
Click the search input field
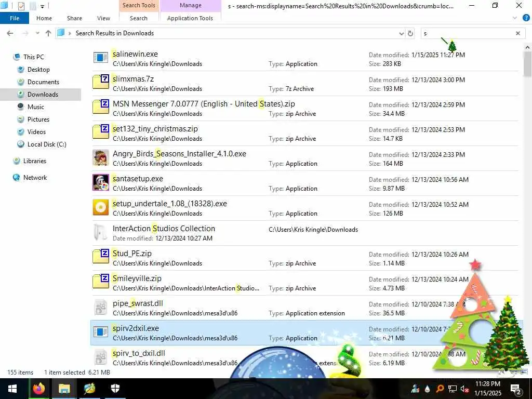tap(467, 33)
